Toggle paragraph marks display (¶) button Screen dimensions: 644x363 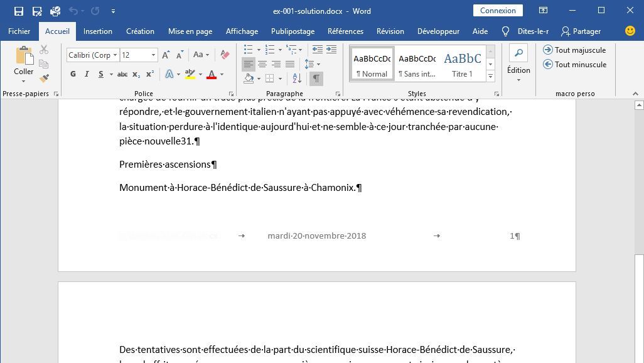click(316, 79)
